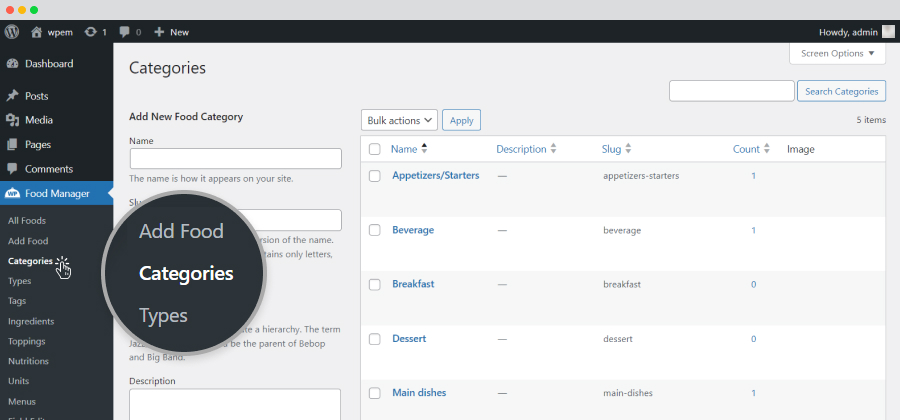Click the Description textarea
Image resolution: width=900 pixels, height=420 pixels.
point(235,405)
